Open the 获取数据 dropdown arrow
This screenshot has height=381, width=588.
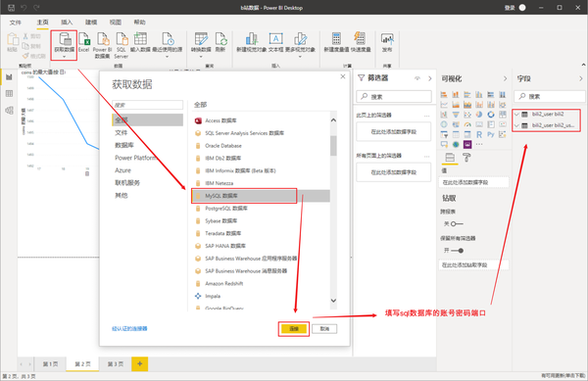point(64,57)
